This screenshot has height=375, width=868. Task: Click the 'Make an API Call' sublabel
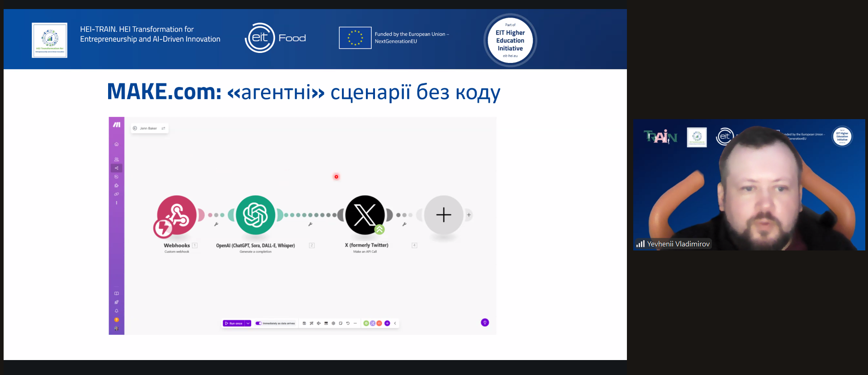(x=365, y=252)
